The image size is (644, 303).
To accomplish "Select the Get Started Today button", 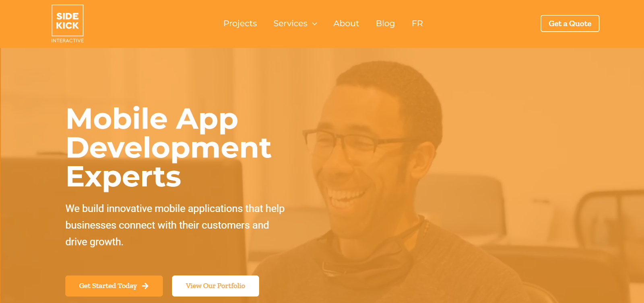I will point(114,286).
